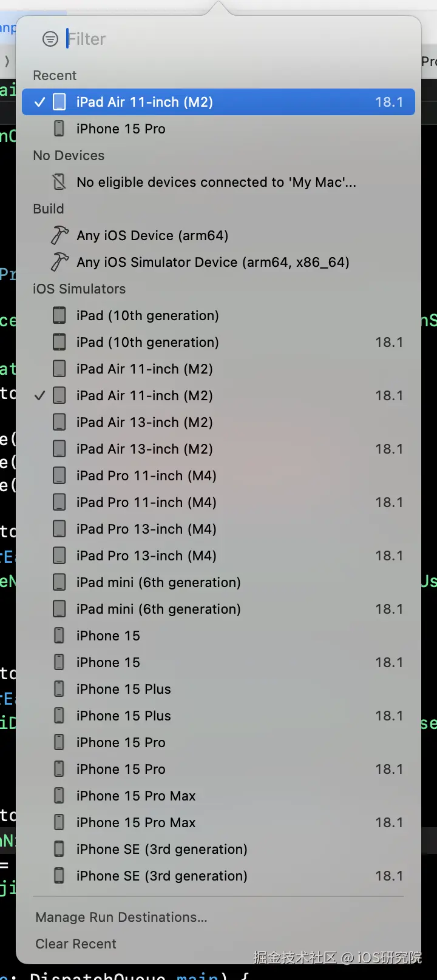Click phone icon of unversioned iPhone 15 simulator
The height and width of the screenshot is (980, 437).
[x=59, y=636]
